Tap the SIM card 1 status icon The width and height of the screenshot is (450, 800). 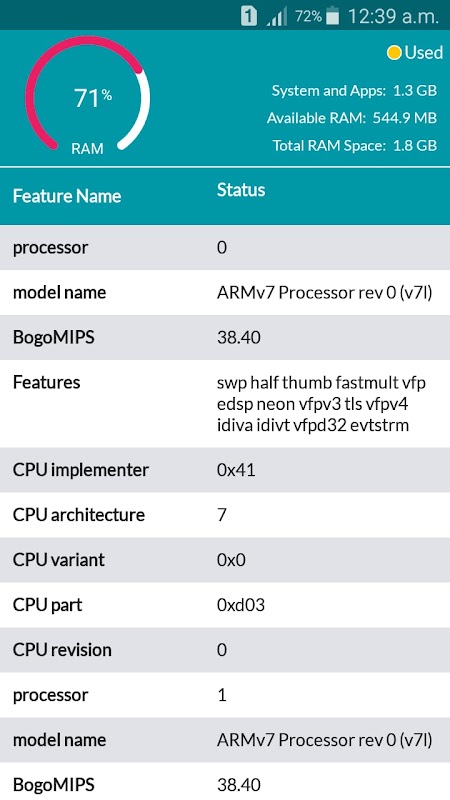point(248,16)
